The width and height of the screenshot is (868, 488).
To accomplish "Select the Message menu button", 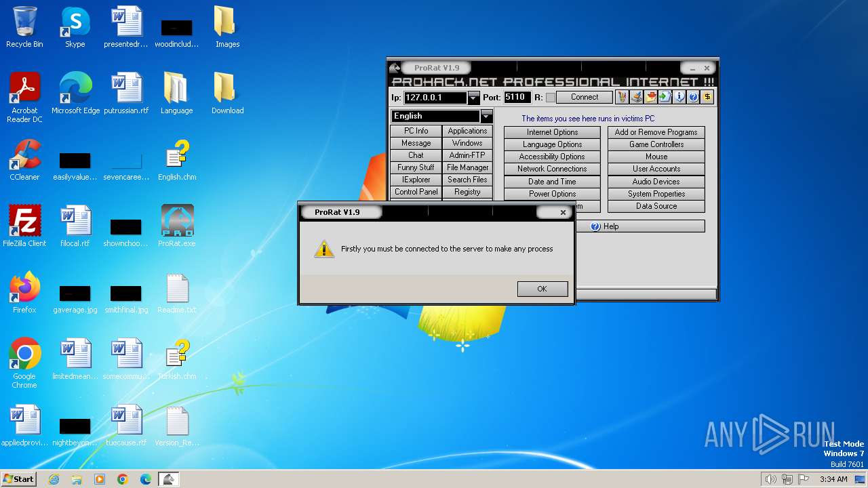I will click(x=416, y=144).
